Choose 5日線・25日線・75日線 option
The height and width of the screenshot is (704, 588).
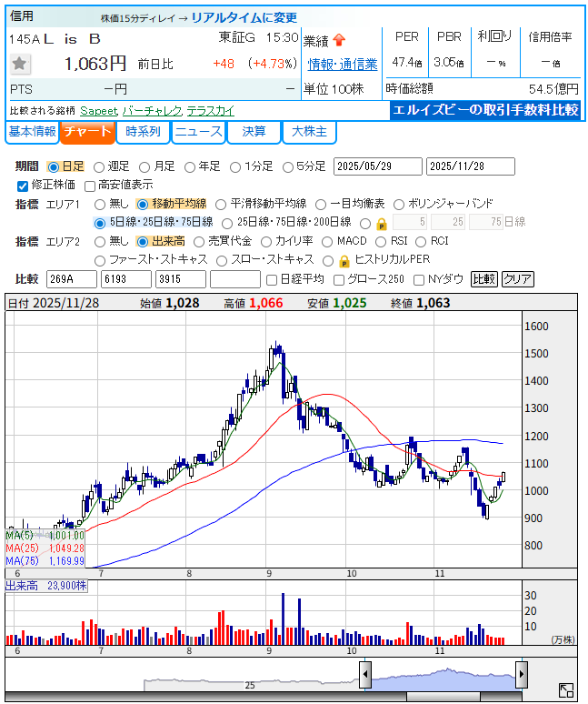[x=100, y=223]
